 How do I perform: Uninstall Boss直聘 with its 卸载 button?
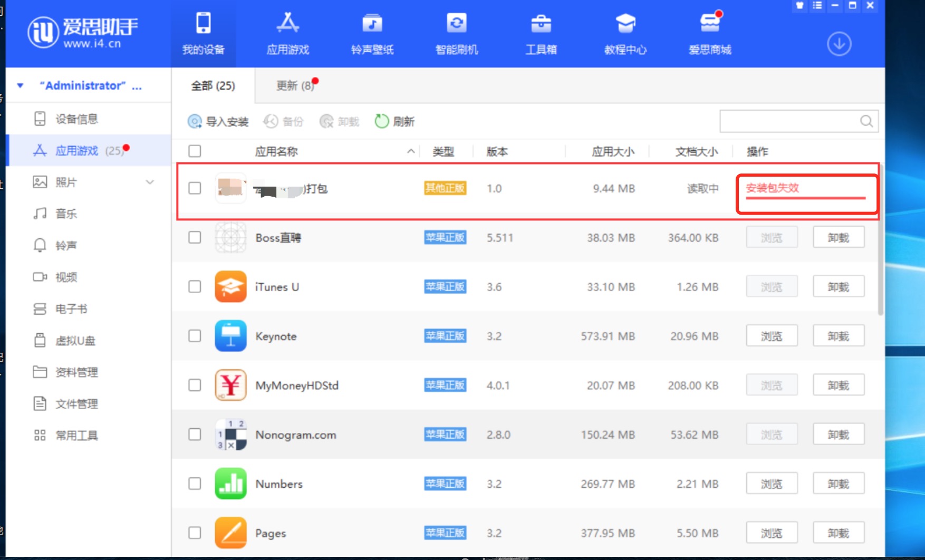838,237
